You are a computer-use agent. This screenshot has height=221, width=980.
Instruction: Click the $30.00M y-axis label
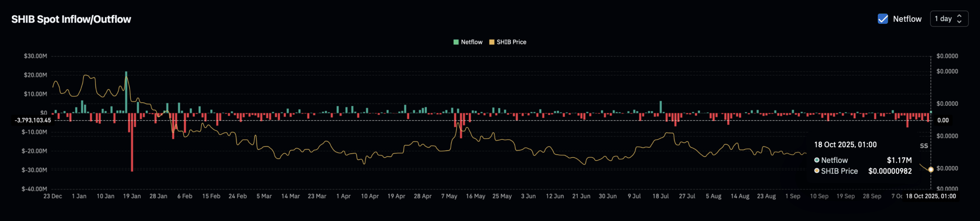pyautogui.click(x=35, y=56)
